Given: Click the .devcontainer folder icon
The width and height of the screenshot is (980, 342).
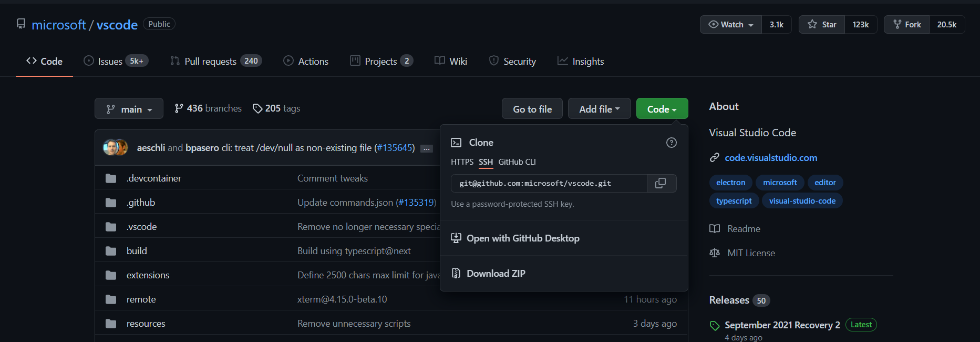Looking at the screenshot, I should point(111,178).
